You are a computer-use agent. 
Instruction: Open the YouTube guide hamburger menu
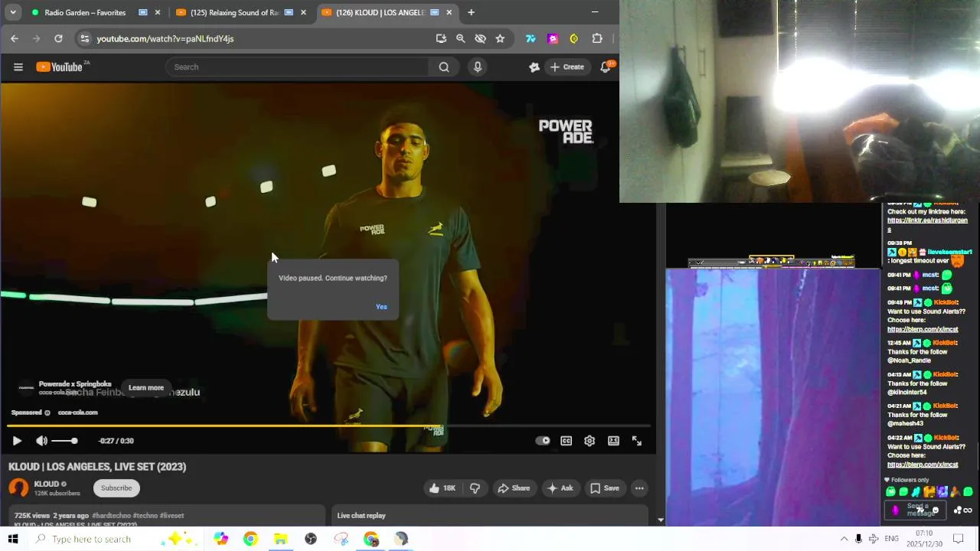point(18,67)
